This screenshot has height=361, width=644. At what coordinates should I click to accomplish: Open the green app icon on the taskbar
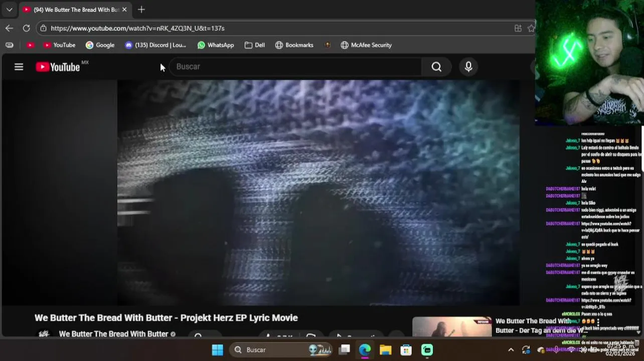(x=427, y=350)
